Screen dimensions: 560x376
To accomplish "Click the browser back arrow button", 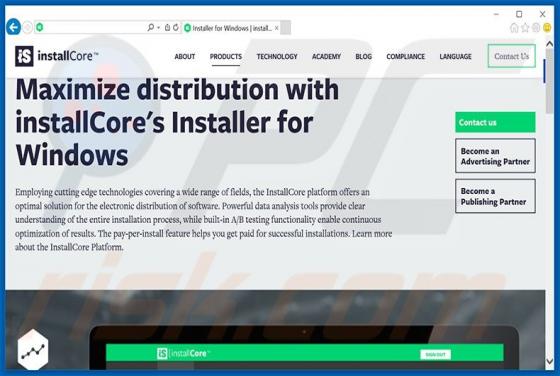I will click(13, 27).
